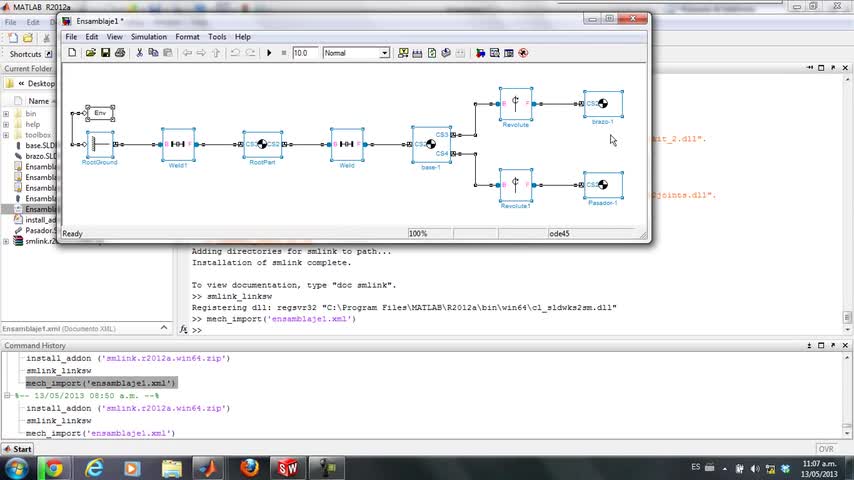Print the Simulink model
Screen dimensions: 854x480
tap(120, 53)
